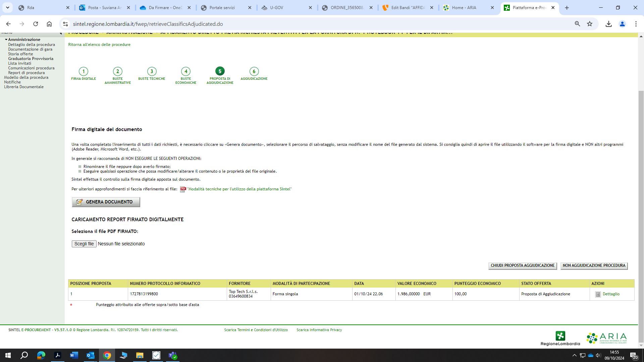Image resolution: width=644 pixels, height=362 pixels.
Task: Open Chrome downloads icon in toolbar
Action: [608, 24]
